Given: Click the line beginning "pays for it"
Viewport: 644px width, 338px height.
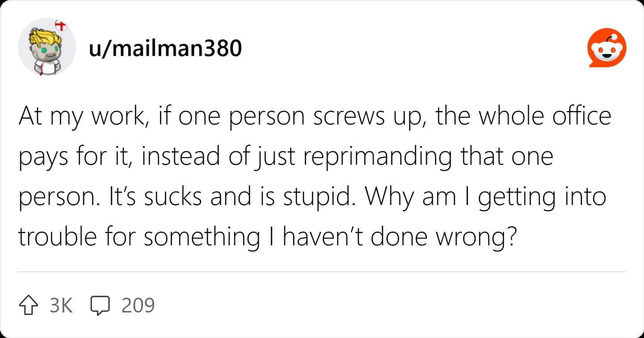Looking at the screenshot, I should (x=286, y=156).
